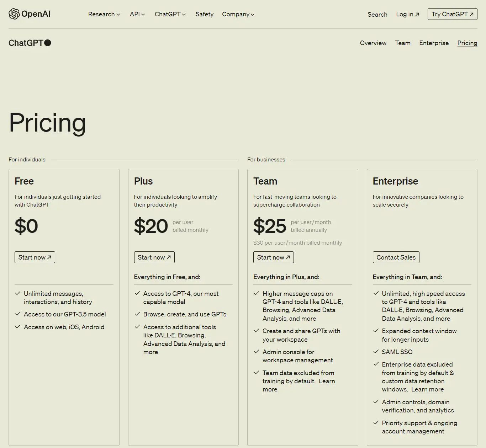Click the Contact Sales button

tap(396, 257)
